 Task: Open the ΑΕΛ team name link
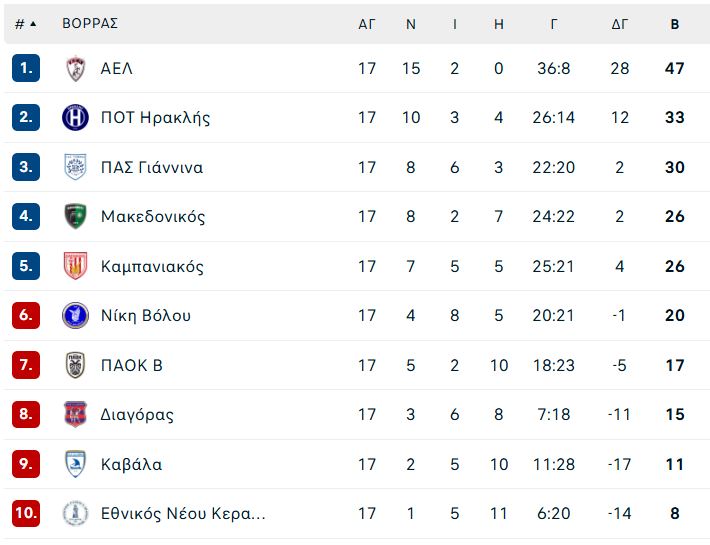coord(116,69)
